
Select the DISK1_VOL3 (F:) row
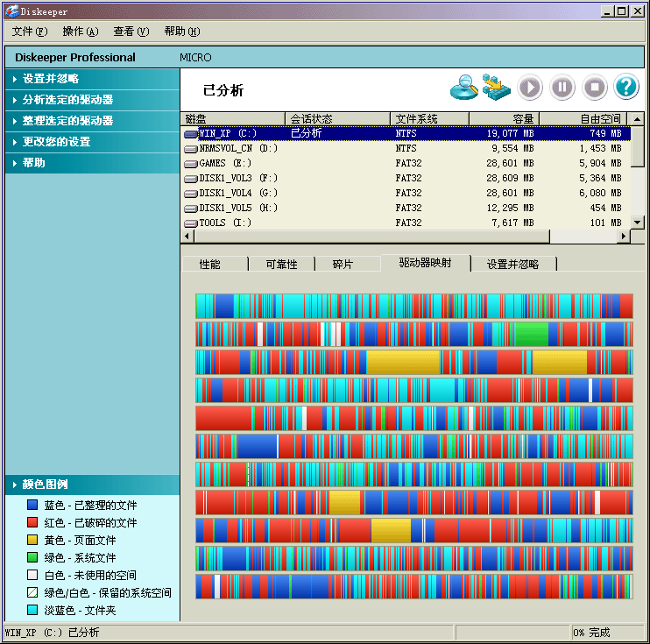[x=406, y=179]
